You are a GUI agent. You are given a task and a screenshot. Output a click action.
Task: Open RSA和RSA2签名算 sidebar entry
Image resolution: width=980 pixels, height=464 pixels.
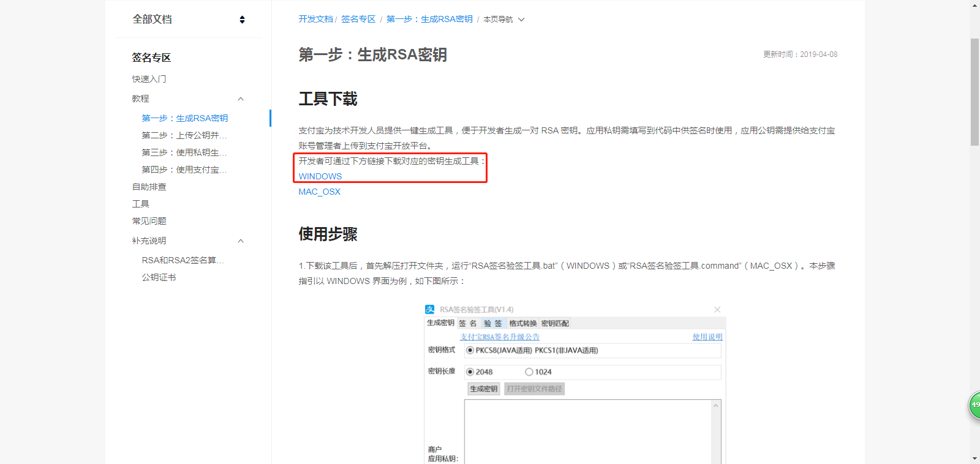point(183,260)
